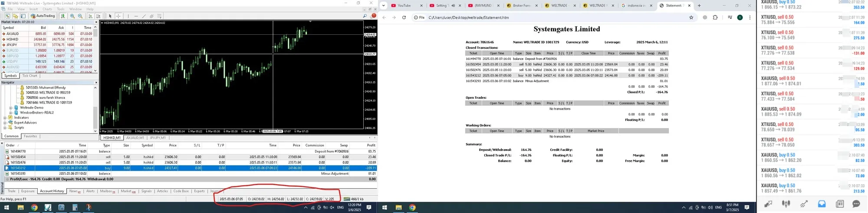Switch to JPXJPY,M1 chart tab
Image resolution: width=868 pixels, height=213 pixels.
(158, 138)
